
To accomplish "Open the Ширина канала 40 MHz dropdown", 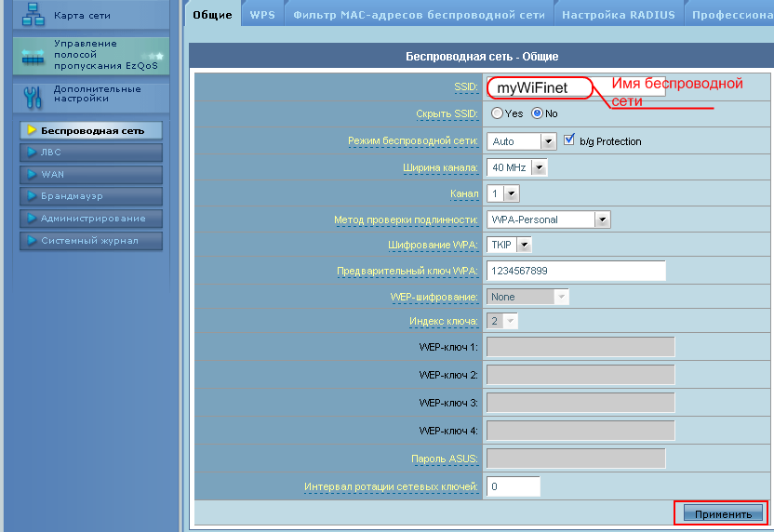I will [517, 167].
